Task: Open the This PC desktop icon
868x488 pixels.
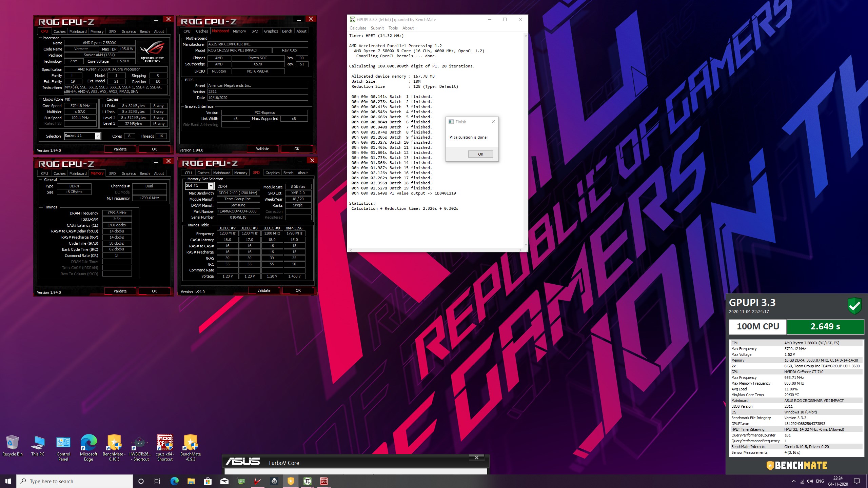Action: coord(38,446)
